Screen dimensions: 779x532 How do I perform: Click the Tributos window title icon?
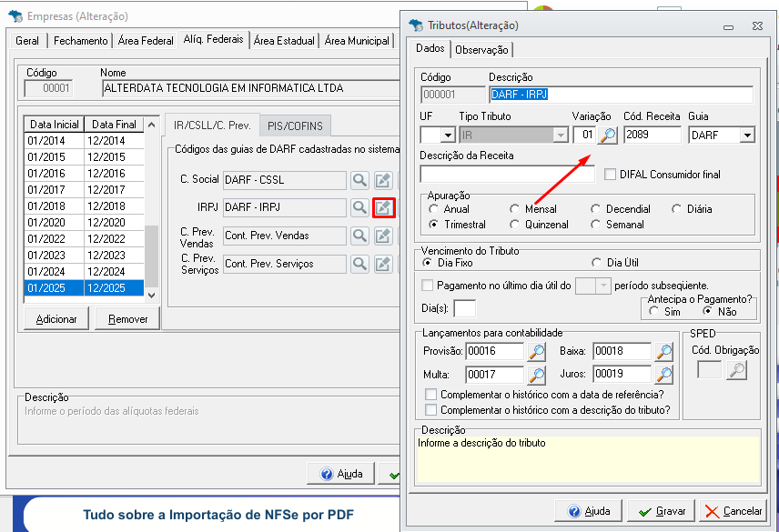[416, 25]
